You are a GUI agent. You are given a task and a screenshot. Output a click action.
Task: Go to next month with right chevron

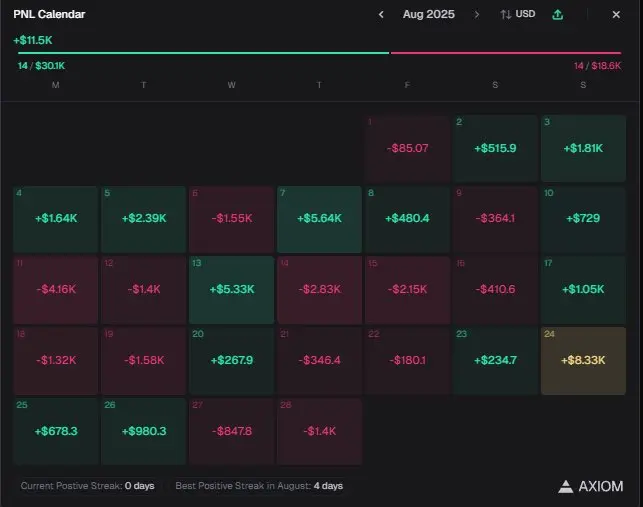click(x=477, y=15)
